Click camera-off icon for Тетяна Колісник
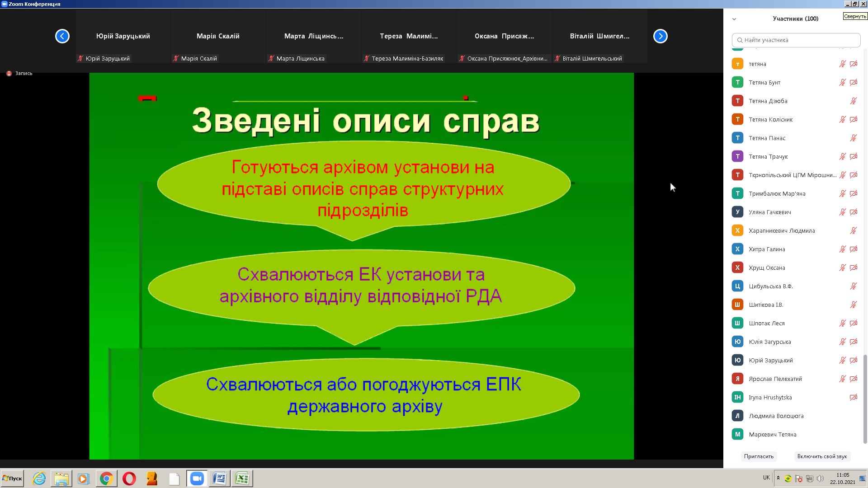 pos(854,119)
